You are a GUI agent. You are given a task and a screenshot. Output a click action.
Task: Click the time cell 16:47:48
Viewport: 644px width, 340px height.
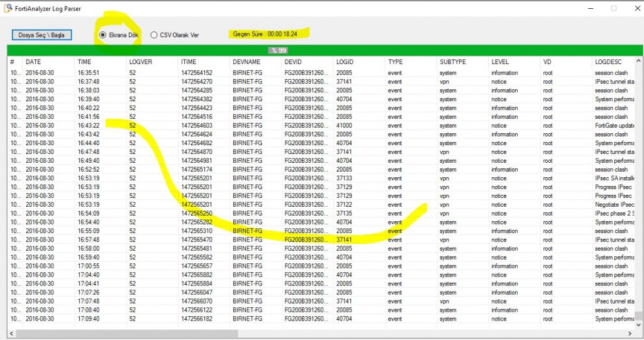[x=88, y=151]
